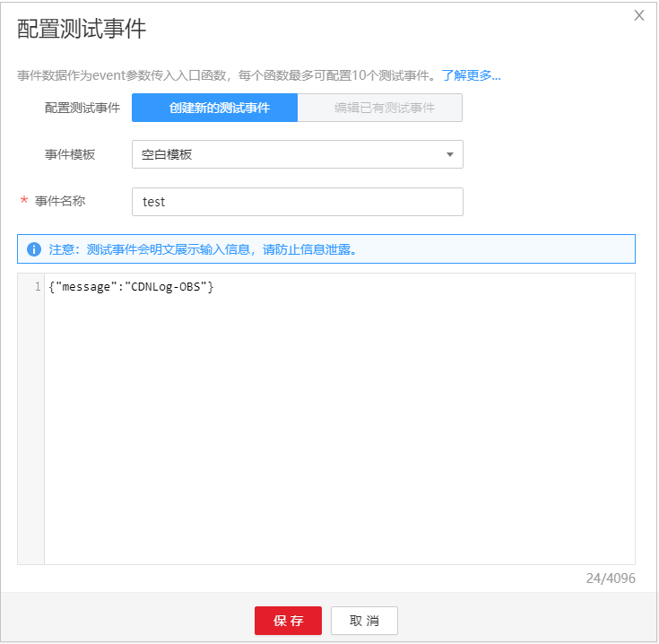The width and height of the screenshot is (659, 644).
Task: Focus the 事件名称 input containing test
Action: [x=298, y=202]
